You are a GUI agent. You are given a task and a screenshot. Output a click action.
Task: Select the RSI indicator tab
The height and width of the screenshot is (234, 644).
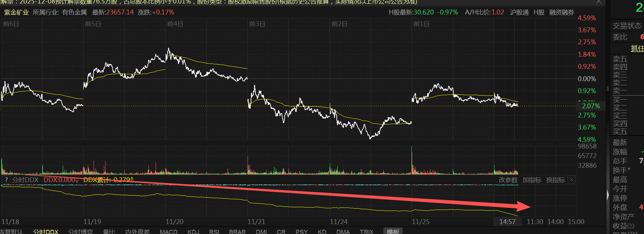point(214,232)
